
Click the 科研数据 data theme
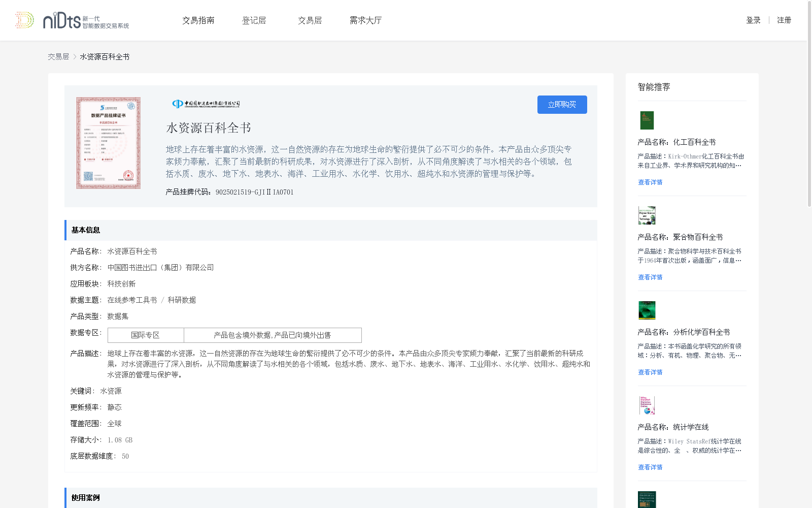[x=182, y=300]
